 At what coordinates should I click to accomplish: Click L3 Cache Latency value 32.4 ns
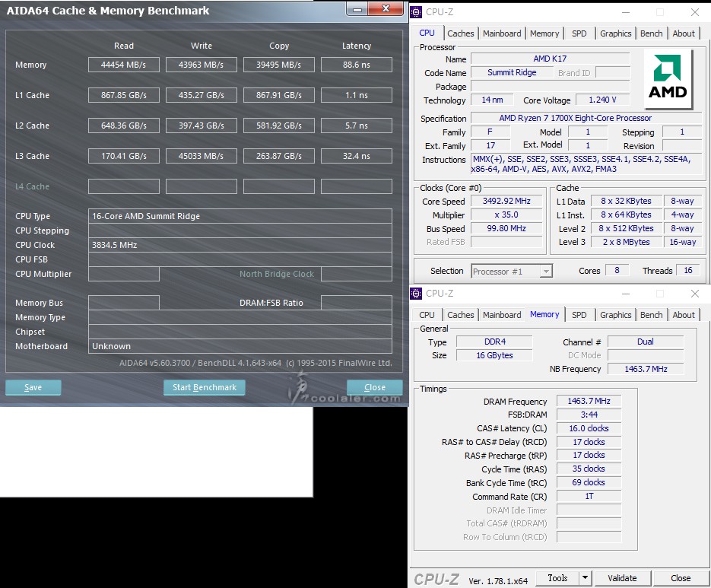click(357, 156)
